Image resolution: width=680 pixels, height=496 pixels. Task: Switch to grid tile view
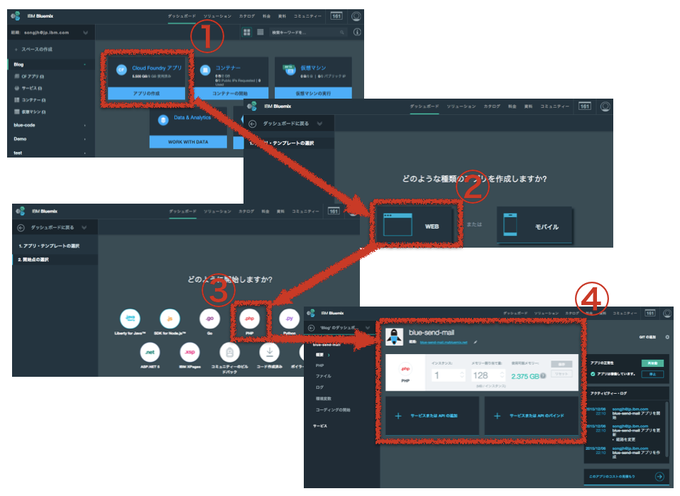click(x=247, y=32)
